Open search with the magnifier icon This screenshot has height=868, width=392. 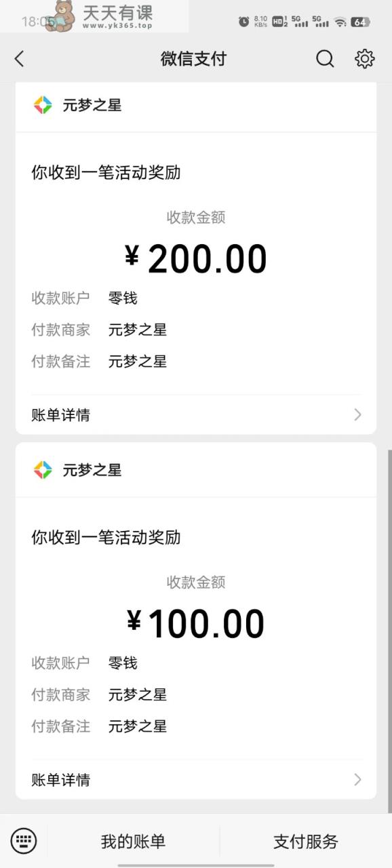tap(326, 59)
